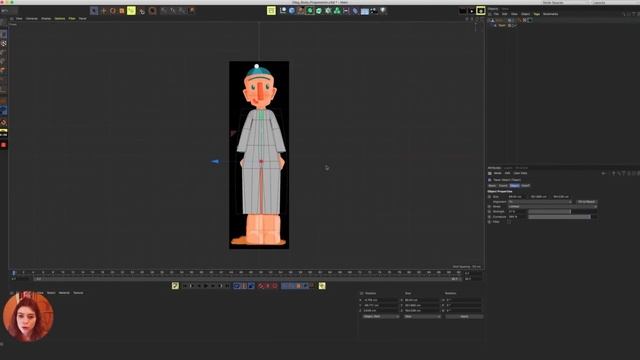Open the viewport Filter menu
640x360 pixels.
72,19
